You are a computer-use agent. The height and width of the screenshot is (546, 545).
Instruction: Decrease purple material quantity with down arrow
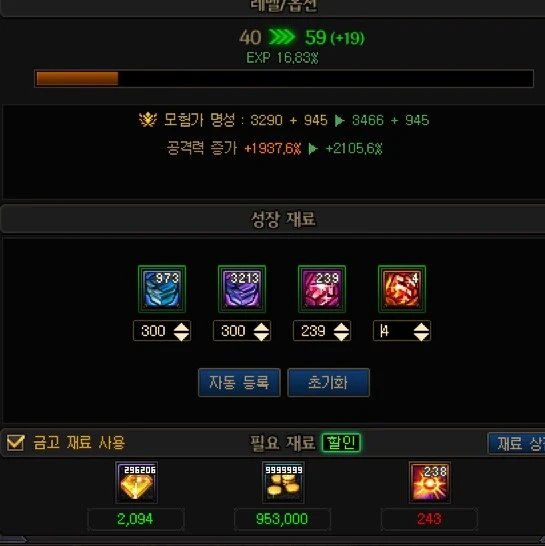point(262,336)
